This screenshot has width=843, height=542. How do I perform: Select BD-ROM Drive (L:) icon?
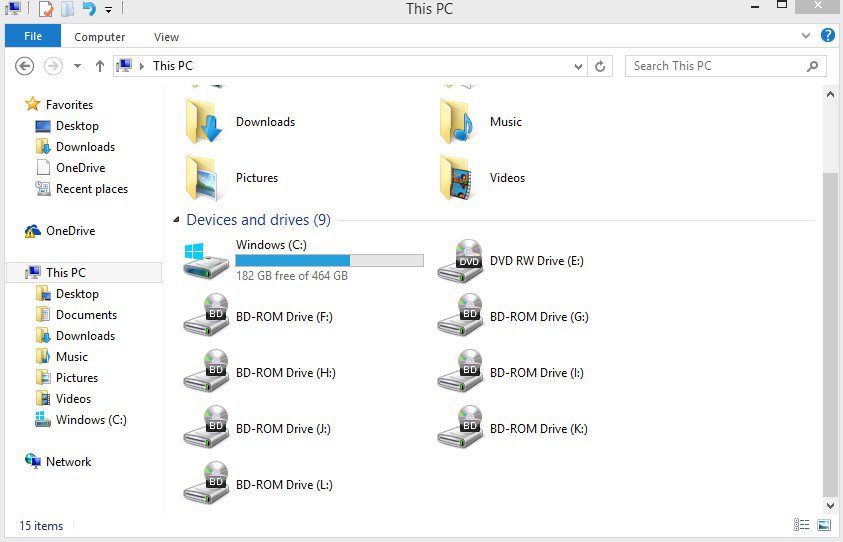tap(206, 483)
